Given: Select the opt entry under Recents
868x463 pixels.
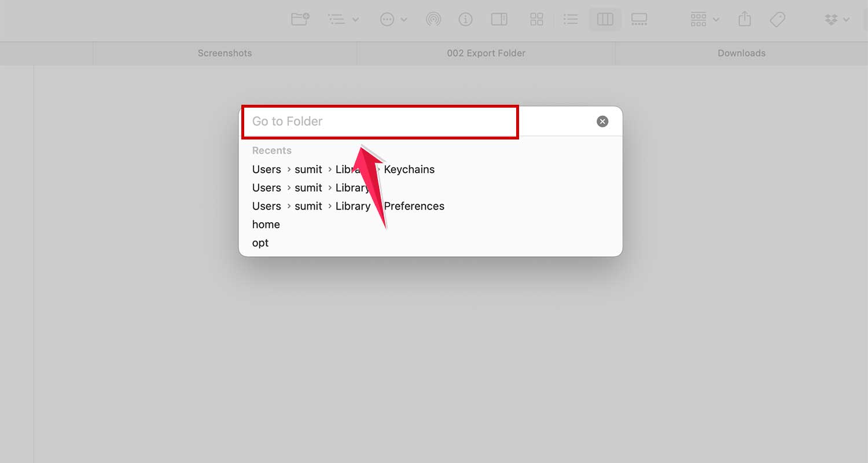Looking at the screenshot, I should [260, 242].
